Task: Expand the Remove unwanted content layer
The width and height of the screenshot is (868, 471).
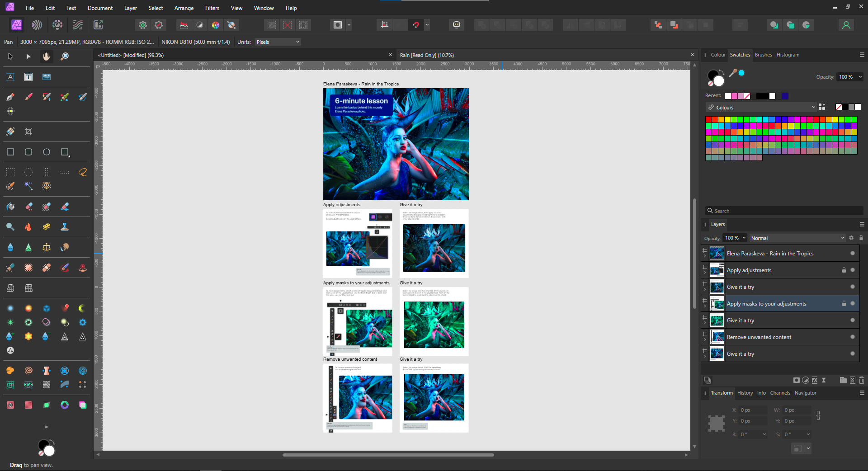Action: coord(705,340)
